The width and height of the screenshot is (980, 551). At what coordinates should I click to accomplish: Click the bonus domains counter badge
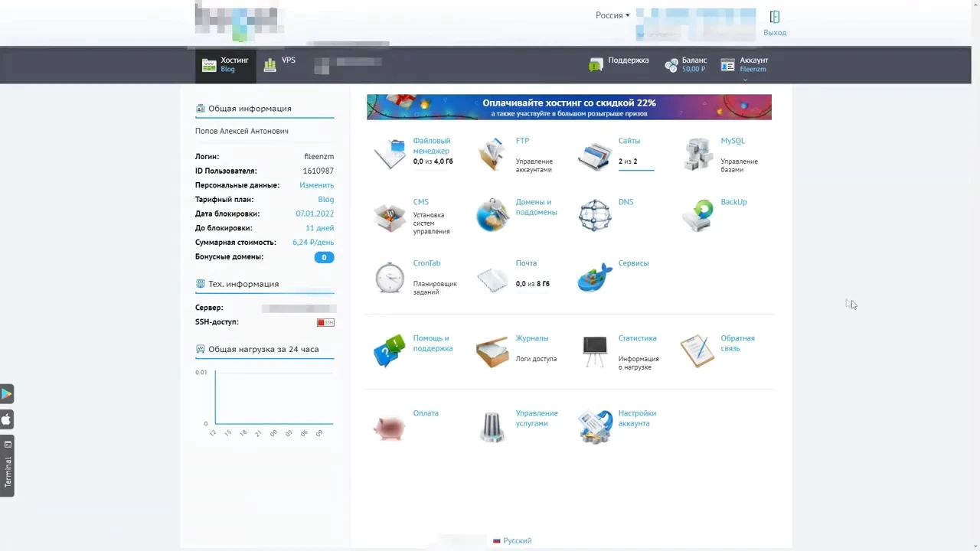[x=324, y=257]
